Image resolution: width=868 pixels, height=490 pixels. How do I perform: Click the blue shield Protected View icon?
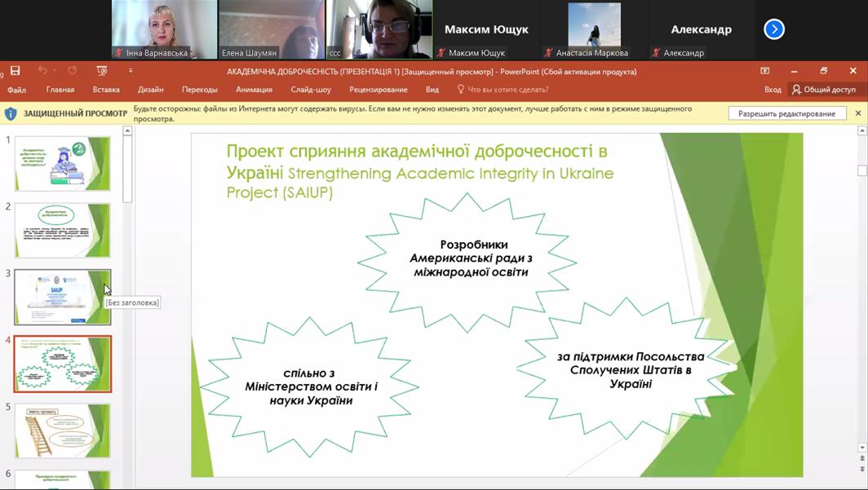pos(11,113)
